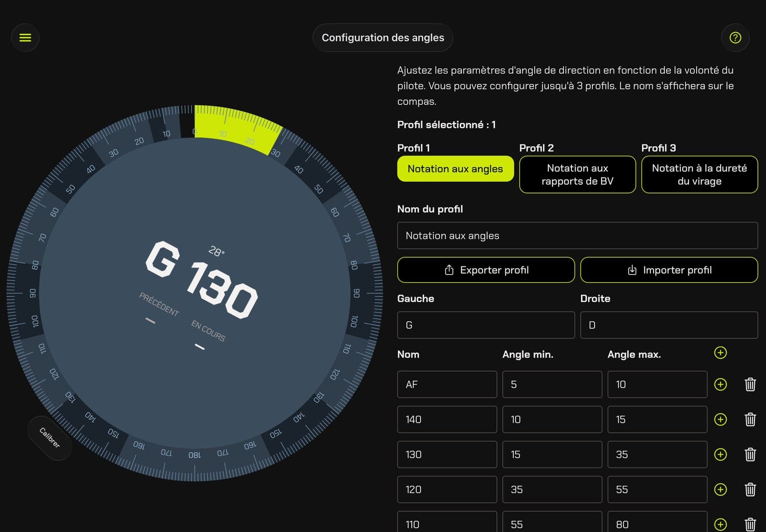Add a new row via header plus icon
Image resolution: width=766 pixels, height=532 pixels.
pyautogui.click(x=720, y=353)
